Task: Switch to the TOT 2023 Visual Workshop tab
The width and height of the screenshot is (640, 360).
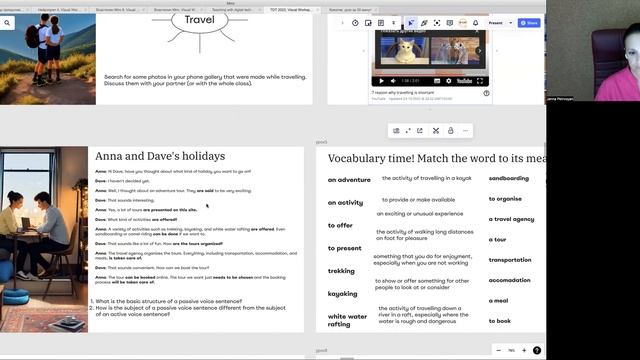Action: (x=291, y=9)
